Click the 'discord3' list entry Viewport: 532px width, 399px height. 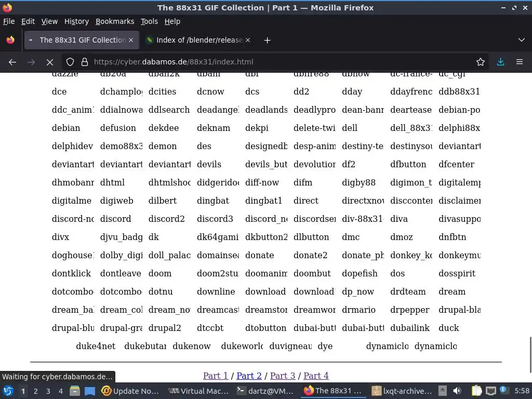(215, 219)
